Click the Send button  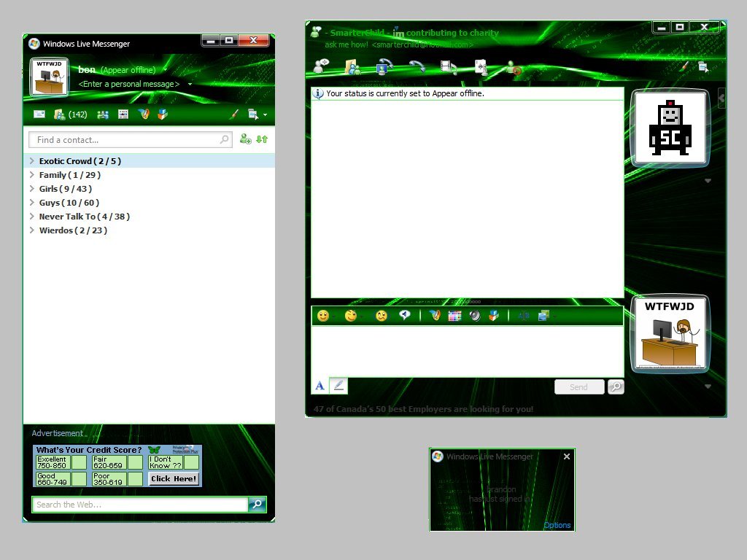pyautogui.click(x=579, y=387)
